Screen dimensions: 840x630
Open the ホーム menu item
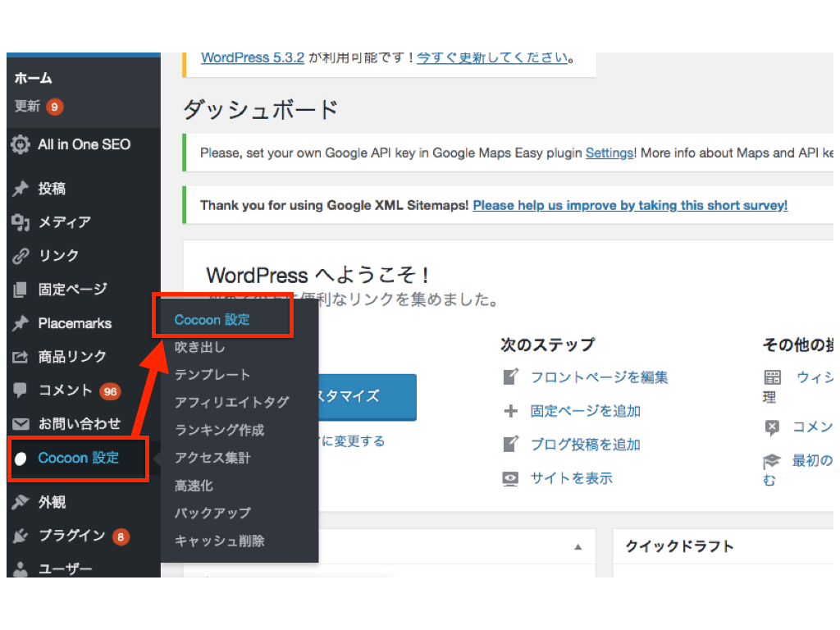[x=33, y=78]
